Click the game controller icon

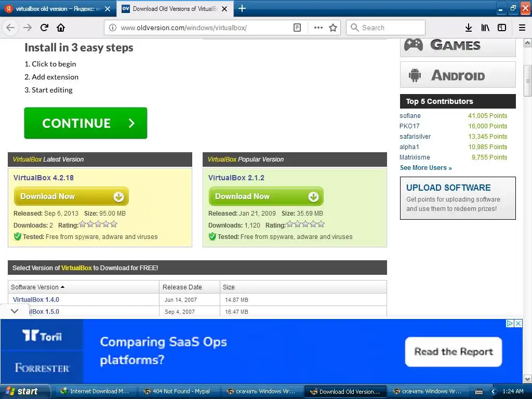(x=413, y=45)
